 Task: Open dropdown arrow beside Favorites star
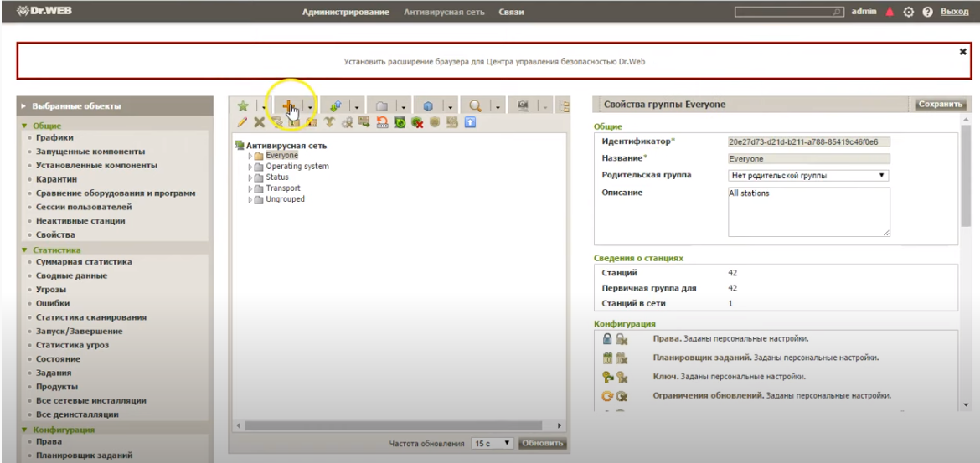(264, 107)
